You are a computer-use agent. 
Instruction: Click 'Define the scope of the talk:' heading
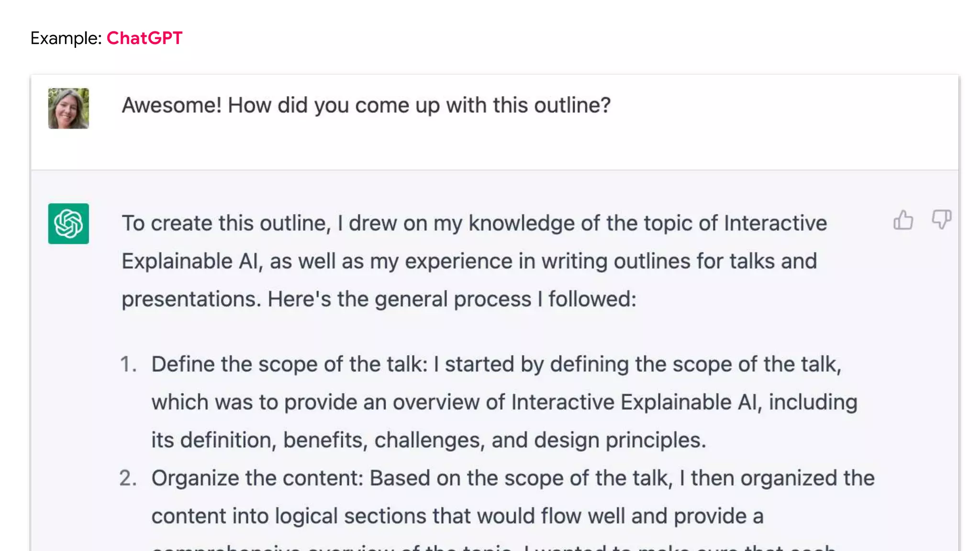click(289, 364)
